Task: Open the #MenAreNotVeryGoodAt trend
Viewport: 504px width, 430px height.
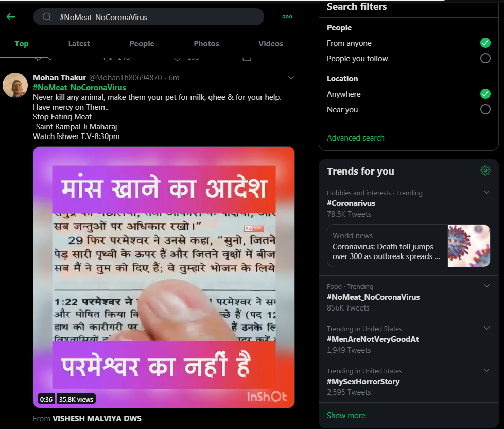Action: click(373, 339)
